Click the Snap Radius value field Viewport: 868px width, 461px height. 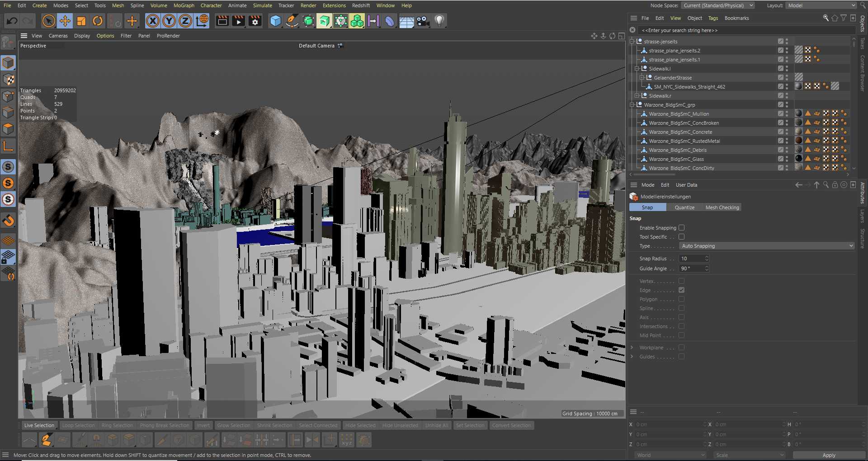692,259
